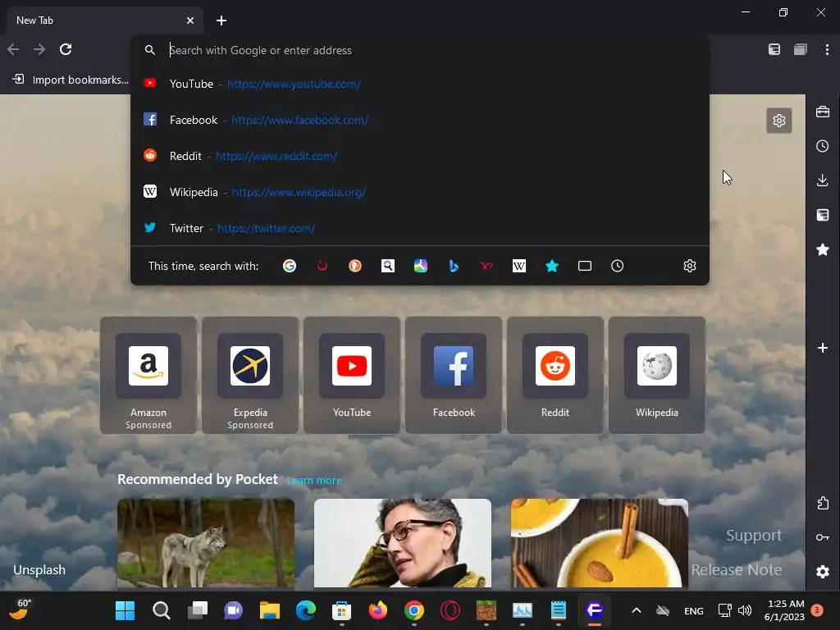Focus the search or address input field
This screenshot has width=840, height=630.
tap(421, 50)
